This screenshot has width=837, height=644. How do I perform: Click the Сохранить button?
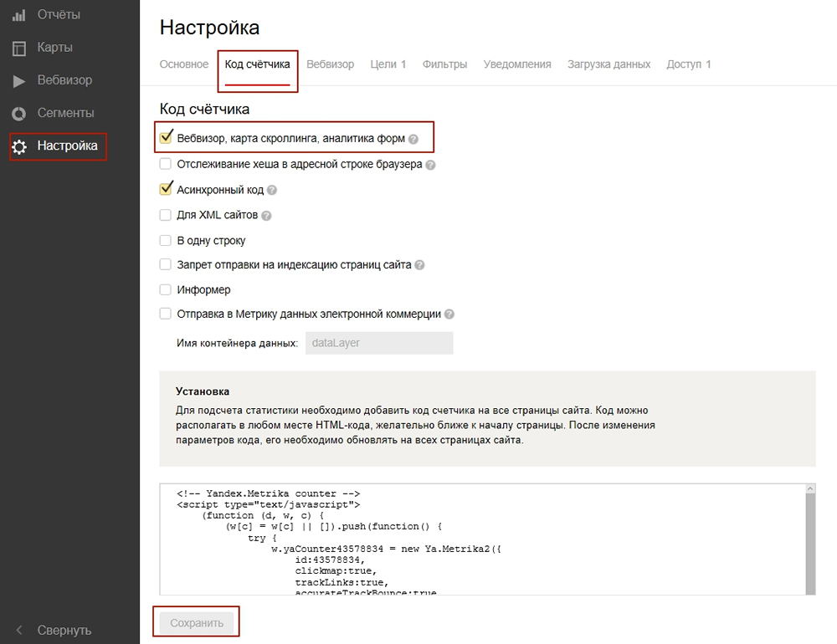196,621
